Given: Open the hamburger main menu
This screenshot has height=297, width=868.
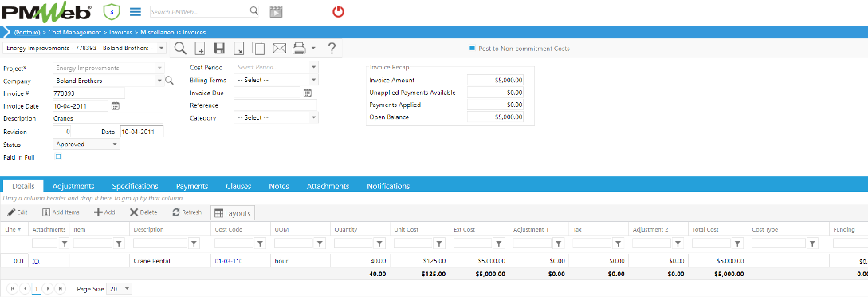Looking at the screenshot, I should tap(135, 11).
